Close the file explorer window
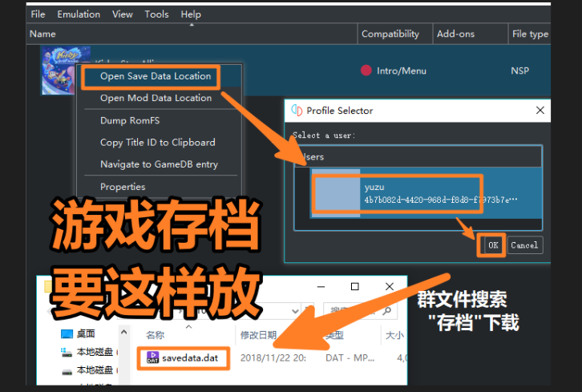 click(390, 286)
